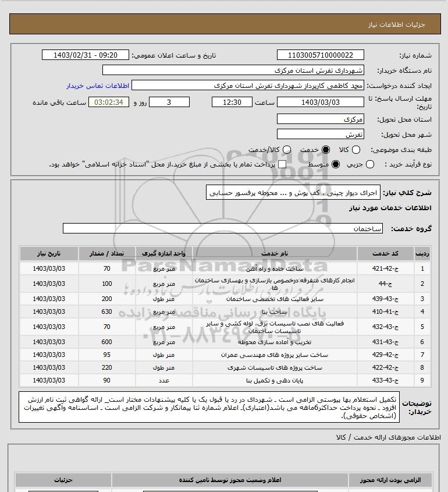Click quantity value 630
This screenshot has height=492, width=448.
[x=106, y=312]
